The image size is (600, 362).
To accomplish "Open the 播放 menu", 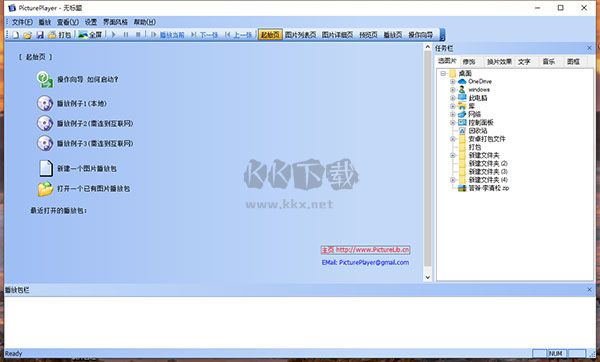I will pyautogui.click(x=44, y=22).
